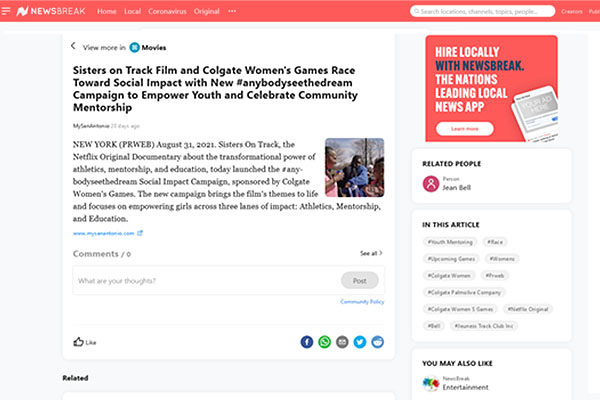Screen dimensions: 600x400
Task: Select the #Youth Mentoring tag
Action: pyautogui.click(x=450, y=242)
